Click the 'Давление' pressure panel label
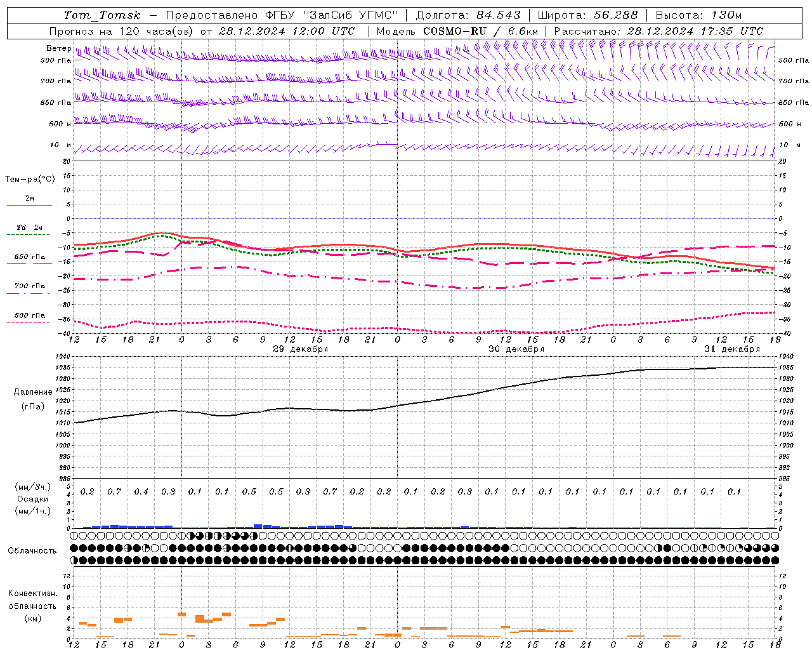The height and width of the screenshot is (650, 812). coord(32,392)
